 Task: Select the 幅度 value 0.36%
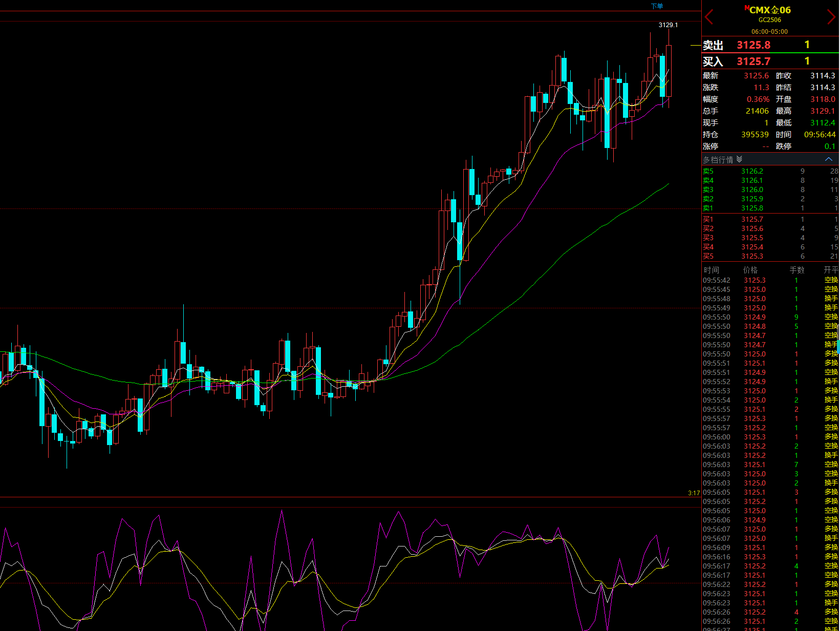[758, 99]
